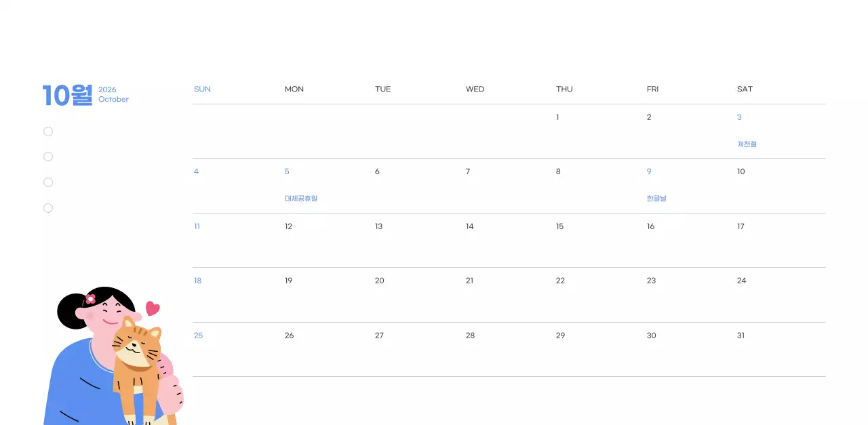Select date 31 on the calendar
The width and height of the screenshot is (868, 425).
(x=741, y=336)
